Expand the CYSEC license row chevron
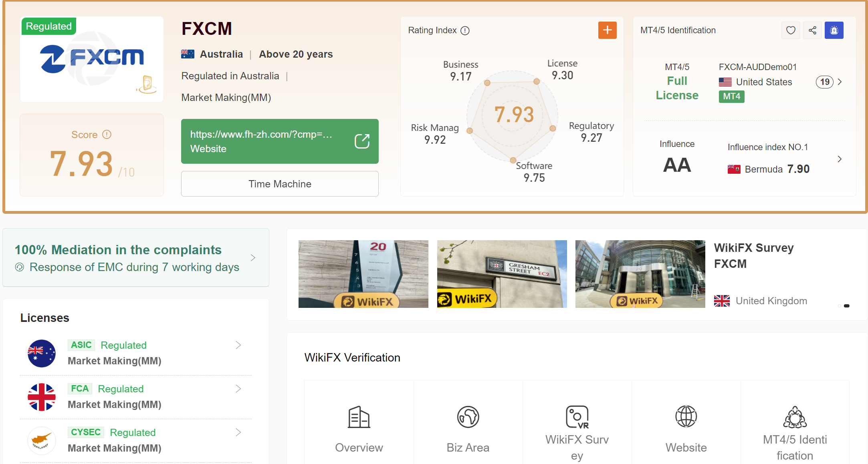The width and height of the screenshot is (868, 464). tap(238, 432)
